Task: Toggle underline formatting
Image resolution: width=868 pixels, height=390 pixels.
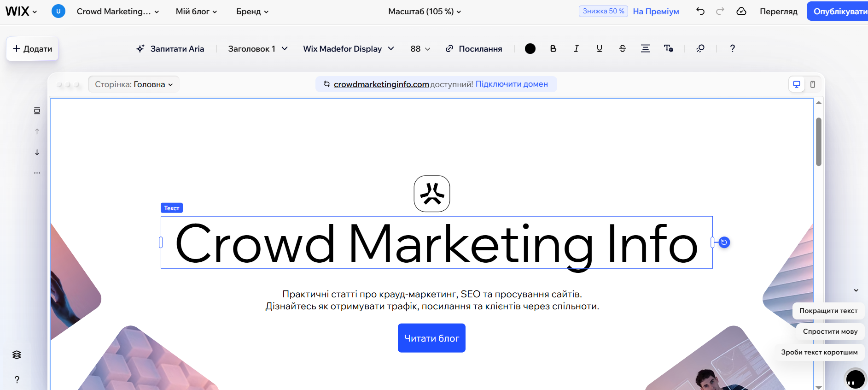Action: click(x=600, y=48)
